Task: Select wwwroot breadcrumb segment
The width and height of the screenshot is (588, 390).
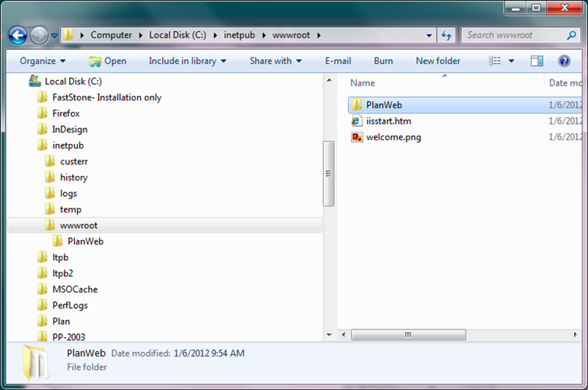Action: (291, 35)
